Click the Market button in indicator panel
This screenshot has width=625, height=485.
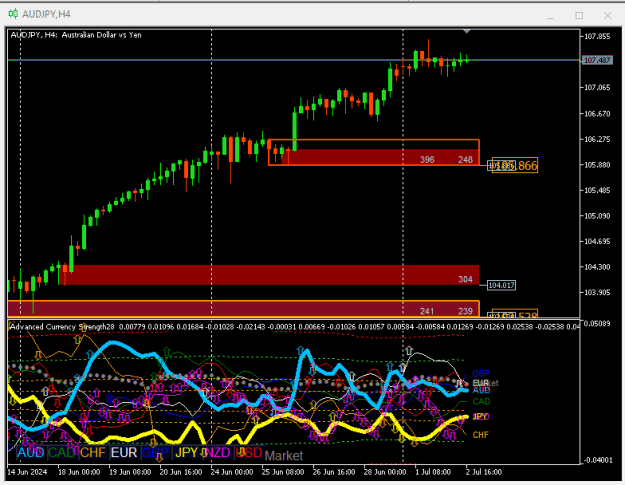(x=284, y=456)
